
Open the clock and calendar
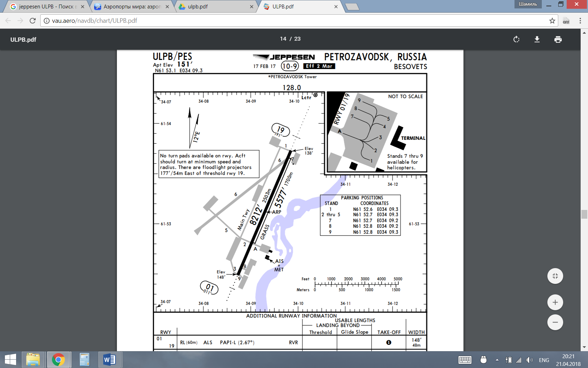[x=568, y=360]
